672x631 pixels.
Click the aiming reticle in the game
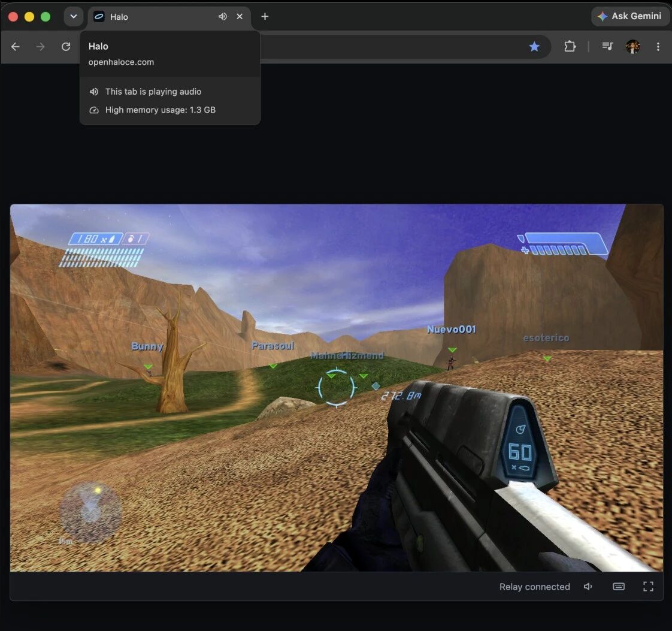337,388
